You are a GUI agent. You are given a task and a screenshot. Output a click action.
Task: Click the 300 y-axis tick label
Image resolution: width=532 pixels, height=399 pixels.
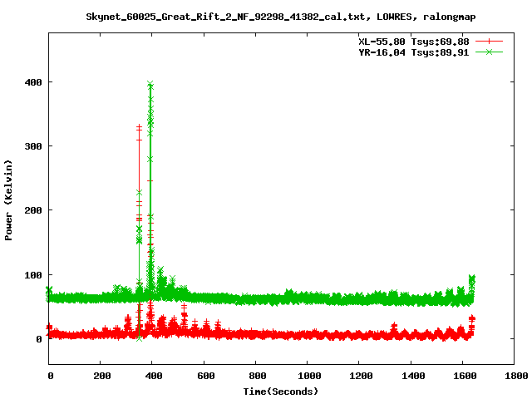(x=33, y=146)
